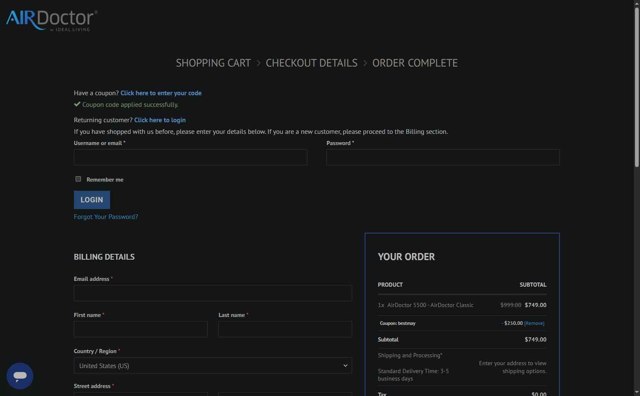Focus the Password field
The image size is (640, 396).
click(x=443, y=157)
